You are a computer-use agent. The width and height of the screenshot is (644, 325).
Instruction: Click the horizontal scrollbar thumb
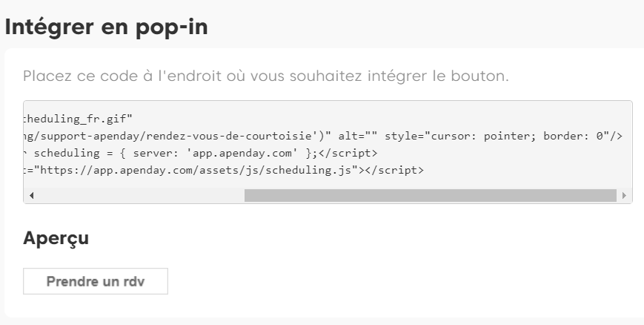430,195
